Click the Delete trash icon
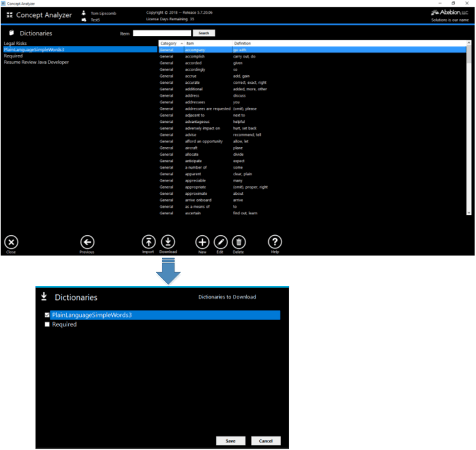 [239, 242]
